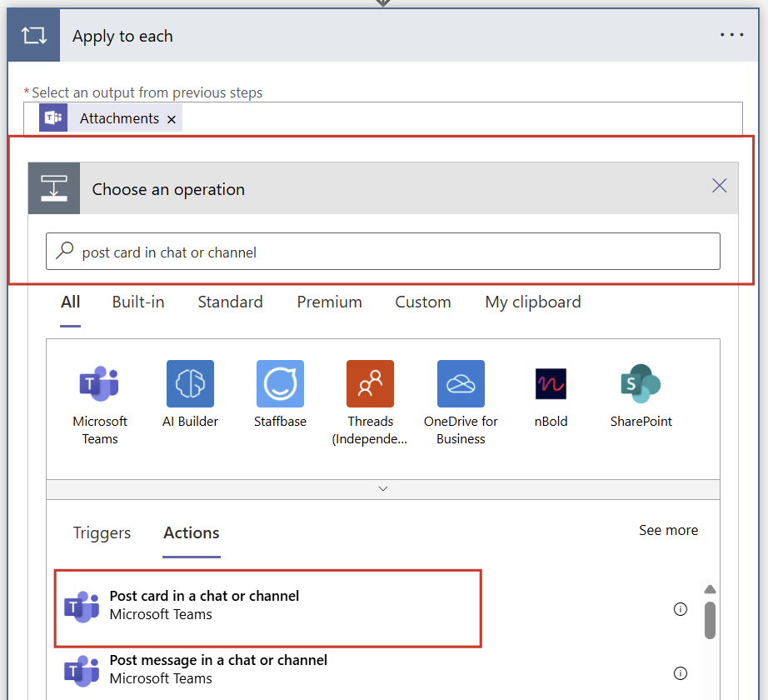768x700 pixels.
Task: Select the Threads connector
Action: point(371,403)
